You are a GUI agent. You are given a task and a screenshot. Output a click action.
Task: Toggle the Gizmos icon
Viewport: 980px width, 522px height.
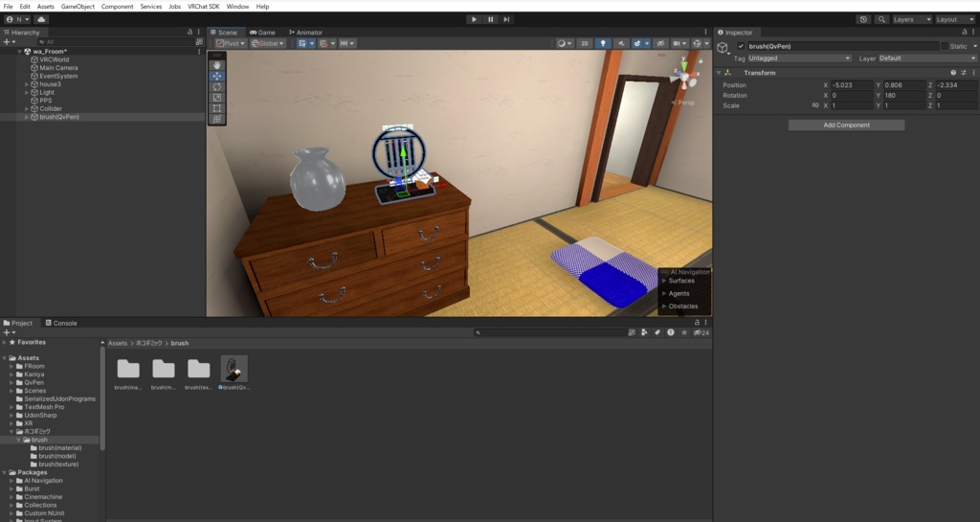point(697,43)
